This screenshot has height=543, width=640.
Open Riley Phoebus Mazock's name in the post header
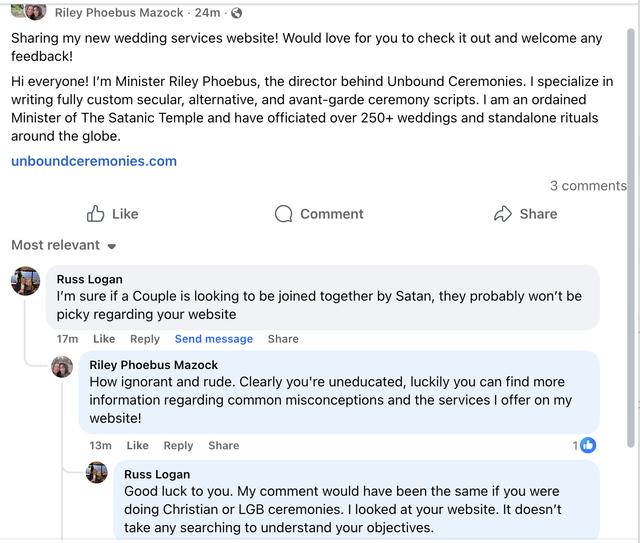point(119,13)
